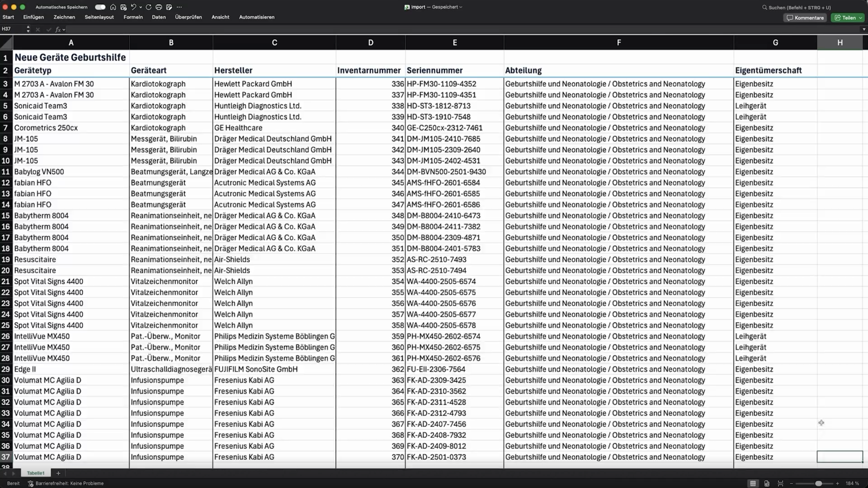Click the select-all corner triangle

6,42
